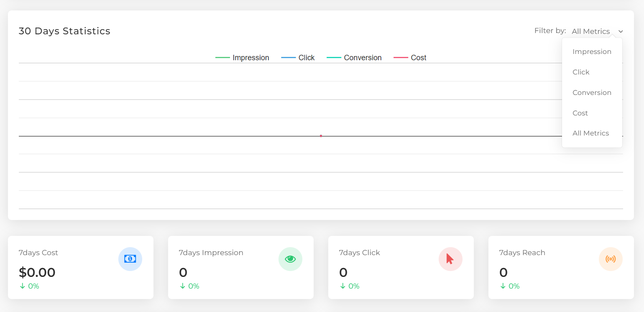Toggle the Impression series in chart legend
The height and width of the screenshot is (312, 644).
click(242, 58)
